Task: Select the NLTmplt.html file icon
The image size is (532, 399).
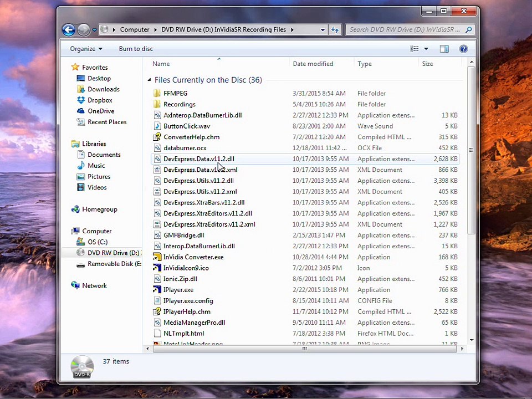Action: click(x=157, y=334)
